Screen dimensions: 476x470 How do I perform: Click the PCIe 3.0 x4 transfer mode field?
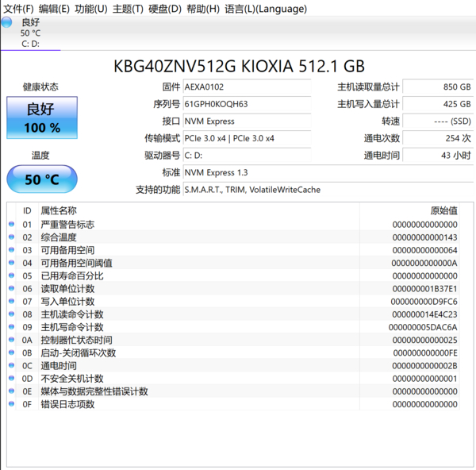click(247, 138)
